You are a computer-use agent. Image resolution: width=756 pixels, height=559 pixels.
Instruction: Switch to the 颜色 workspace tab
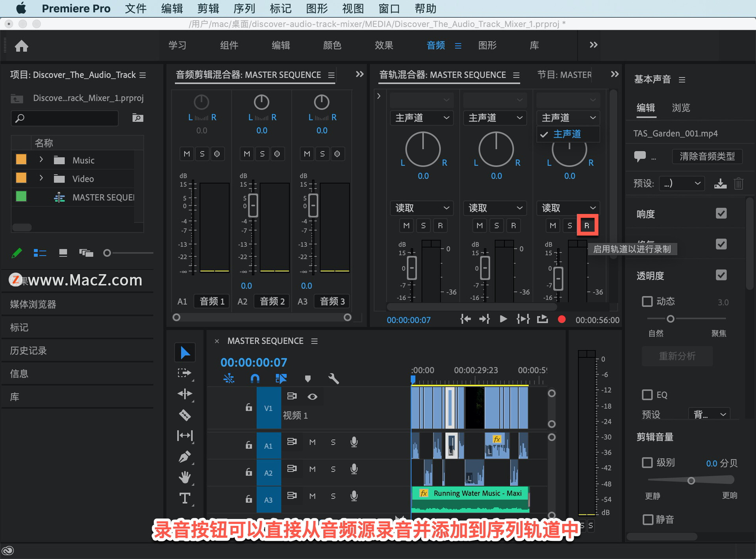coord(332,46)
